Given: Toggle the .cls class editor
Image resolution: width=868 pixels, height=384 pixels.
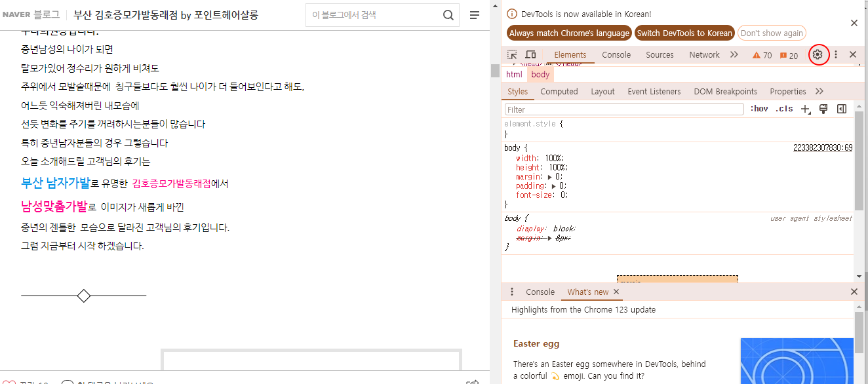Looking at the screenshot, I should click(x=784, y=109).
